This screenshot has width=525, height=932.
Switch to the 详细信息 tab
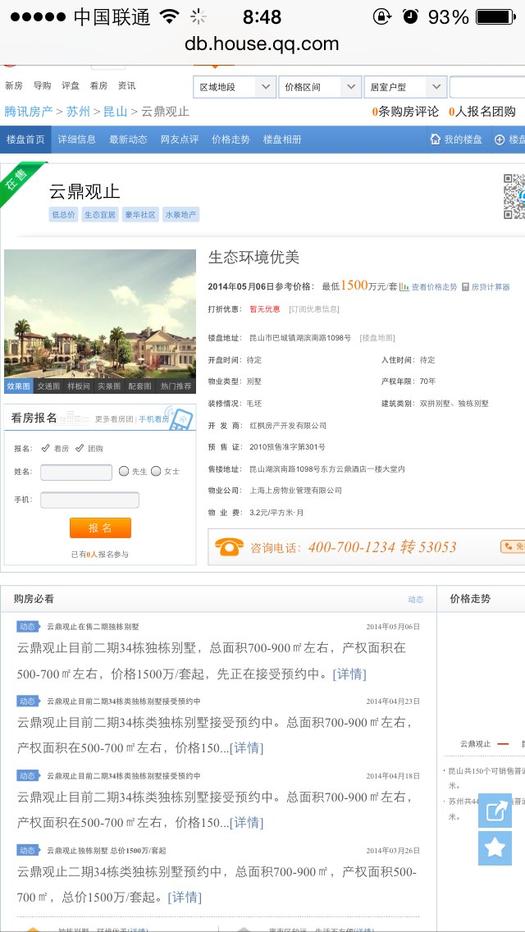[x=77, y=140]
